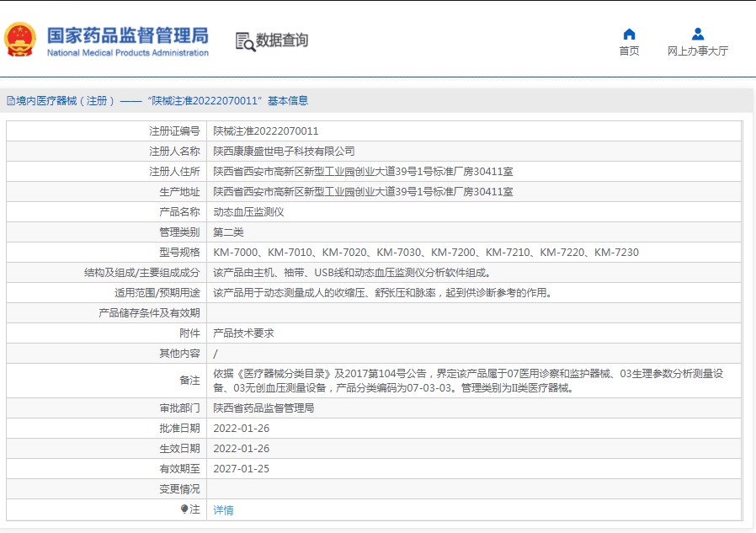Screen dimensions: 756x533
Task: Click the document icon before 境内医疗器械
Action: coord(10,101)
